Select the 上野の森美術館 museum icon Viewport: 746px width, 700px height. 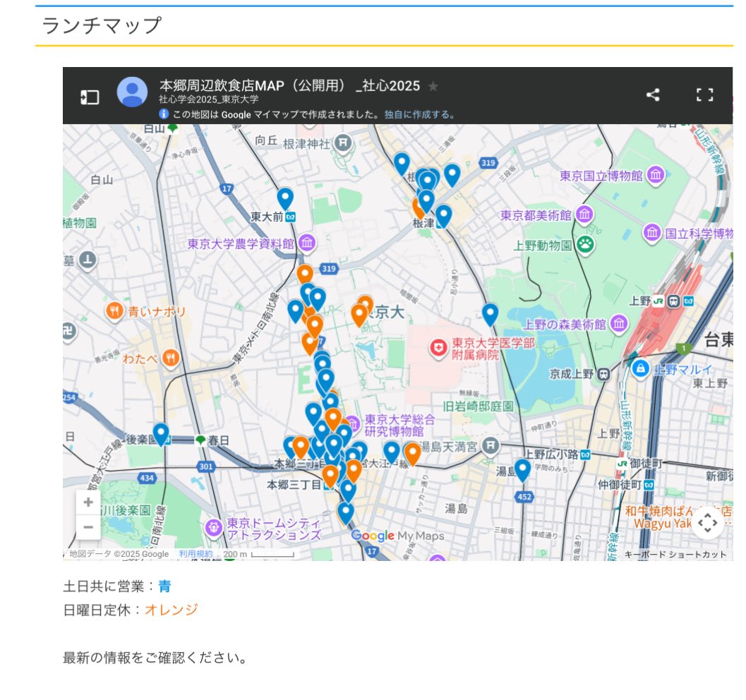618,324
